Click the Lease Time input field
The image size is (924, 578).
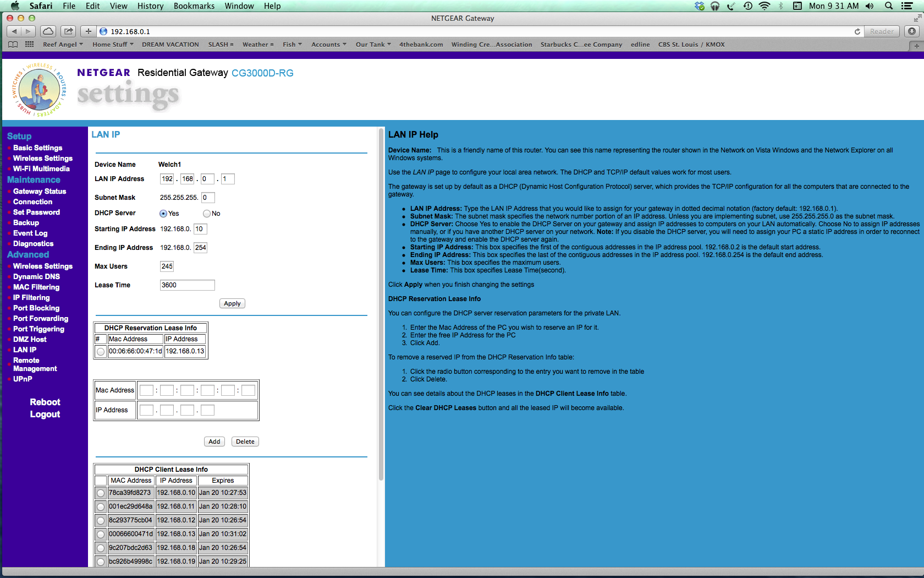click(187, 285)
